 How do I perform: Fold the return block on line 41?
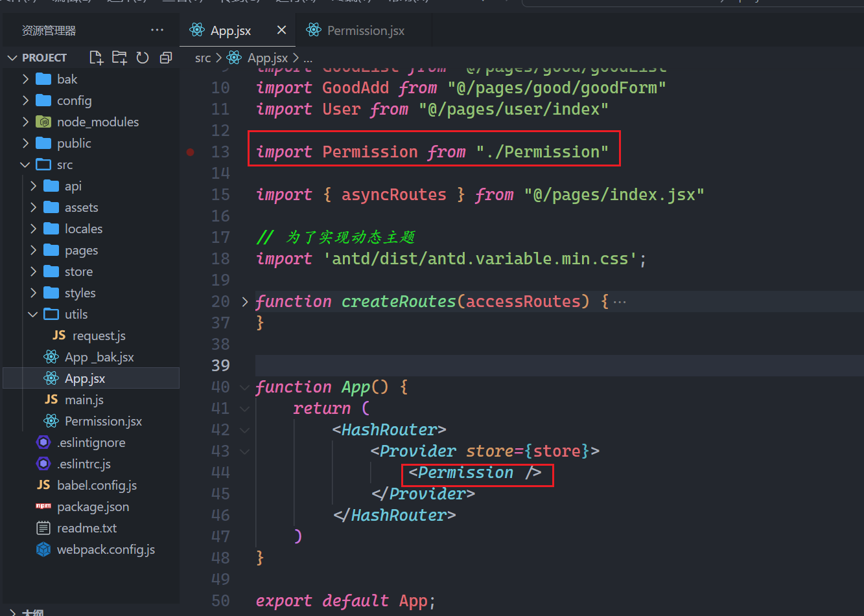coord(245,409)
